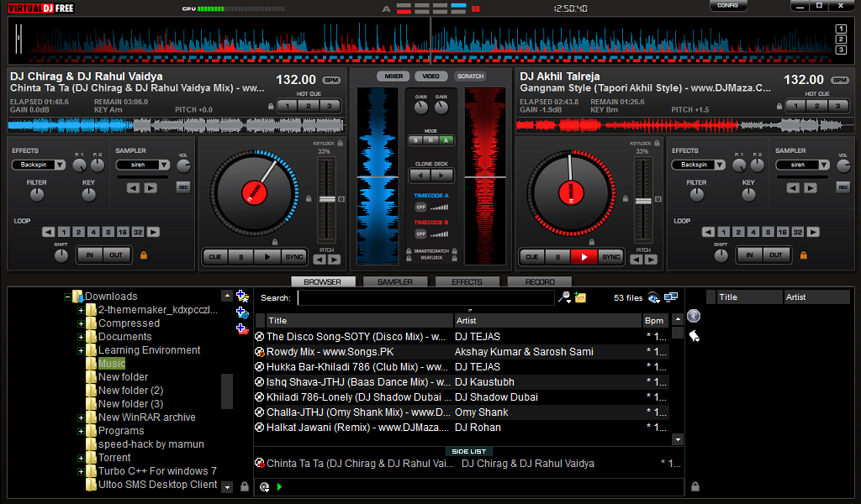Open left deck sampler siren dropdown
Screen dimensions: 861x504
click(x=143, y=165)
